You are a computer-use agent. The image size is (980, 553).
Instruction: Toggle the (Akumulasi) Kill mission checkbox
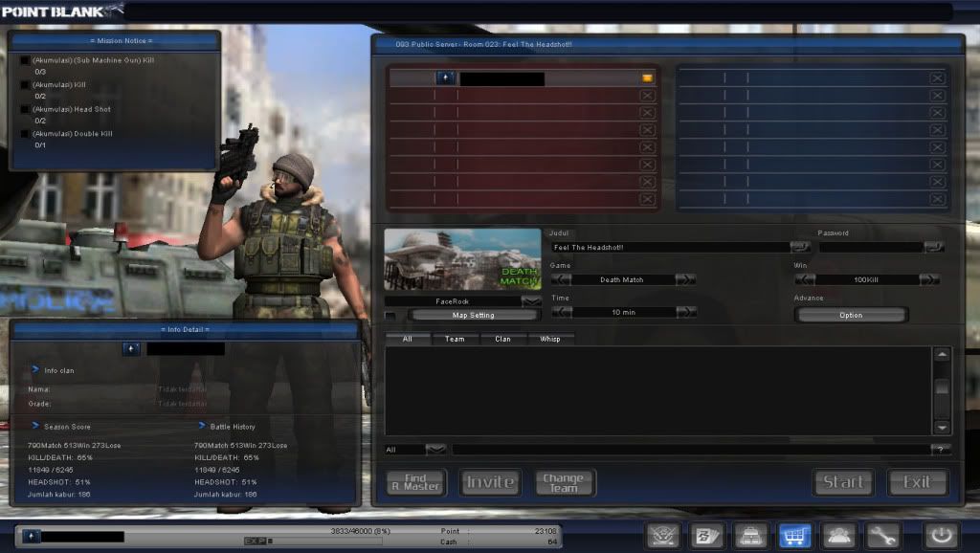(x=25, y=85)
